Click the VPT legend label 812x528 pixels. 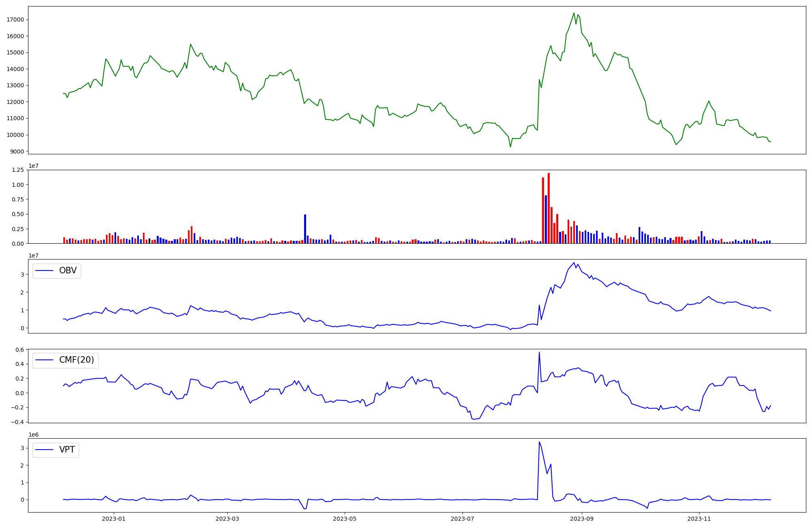67,450
